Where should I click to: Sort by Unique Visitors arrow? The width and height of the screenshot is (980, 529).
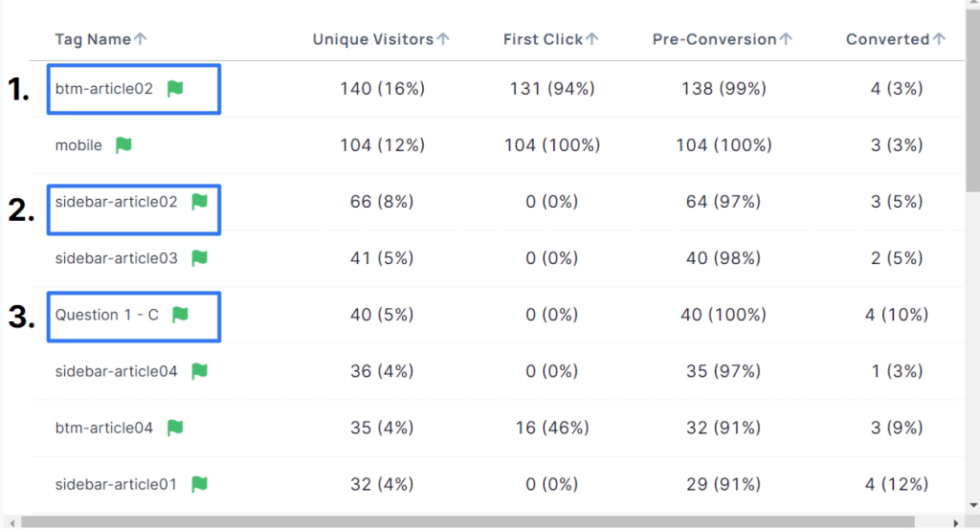click(443, 39)
